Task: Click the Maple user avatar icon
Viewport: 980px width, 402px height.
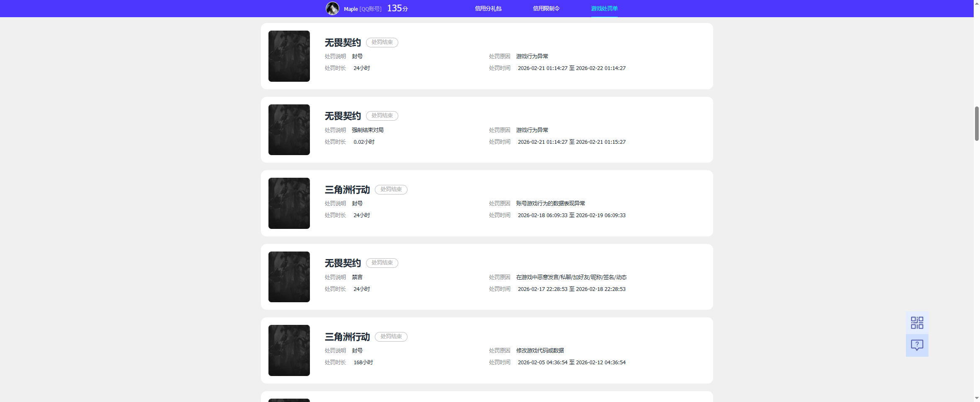Action: pyautogui.click(x=333, y=8)
